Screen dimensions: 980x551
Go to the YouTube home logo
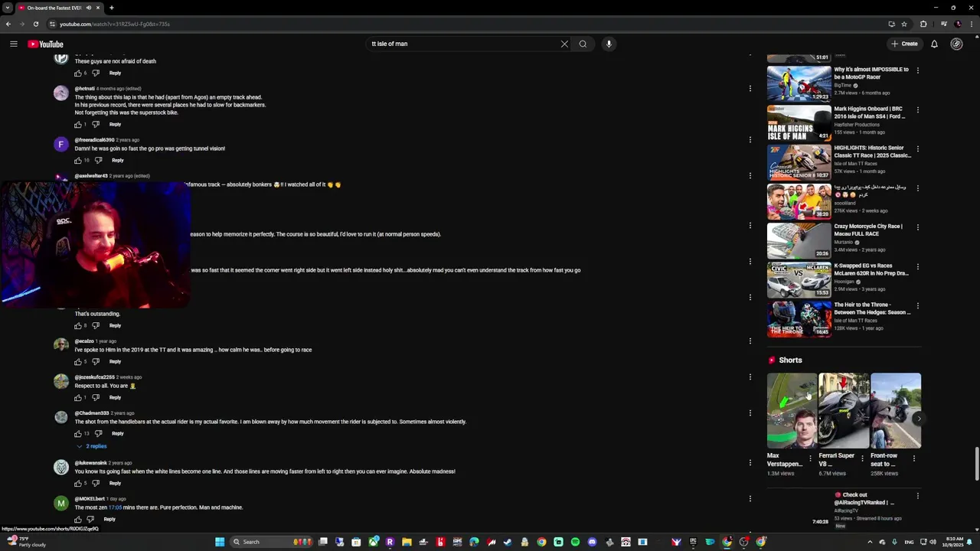click(45, 44)
